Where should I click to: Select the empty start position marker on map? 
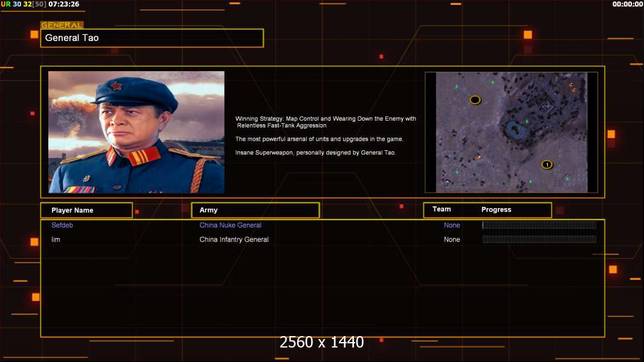(x=475, y=100)
